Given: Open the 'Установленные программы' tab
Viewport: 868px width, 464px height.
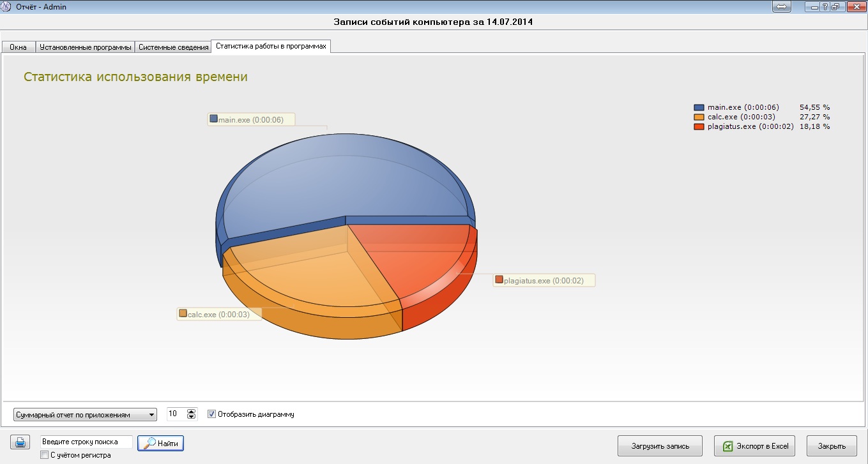Looking at the screenshot, I should coord(86,47).
